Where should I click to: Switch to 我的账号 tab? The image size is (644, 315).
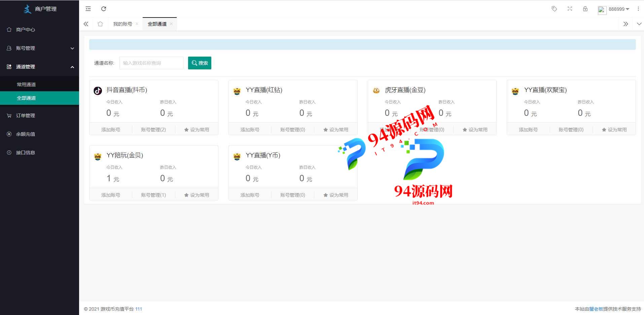click(122, 24)
